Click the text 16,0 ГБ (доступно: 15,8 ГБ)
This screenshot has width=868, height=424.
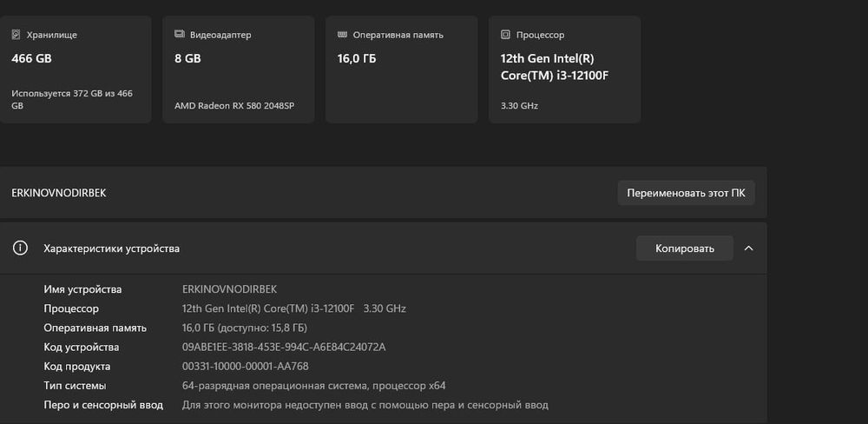click(245, 328)
